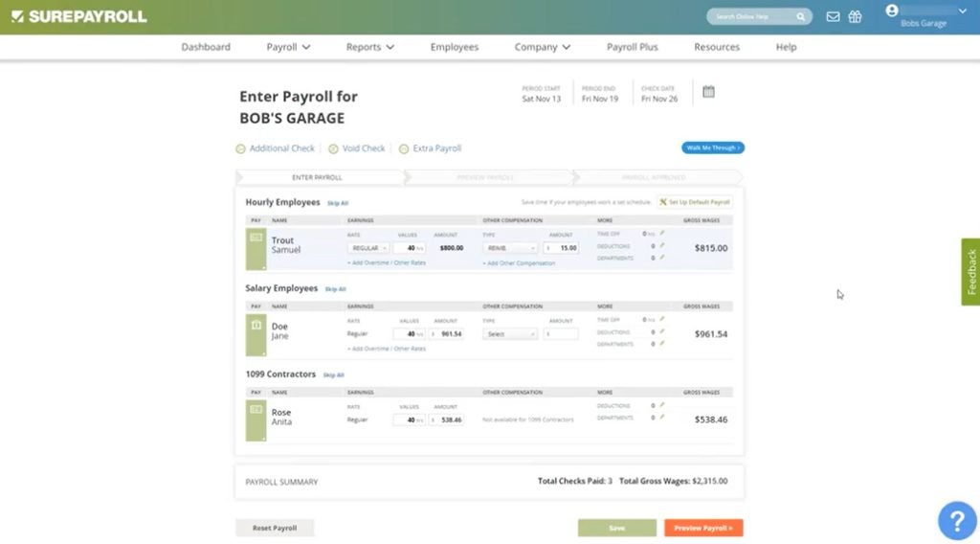
Task: Open the Company menu dropdown
Action: tap(543, 47)
